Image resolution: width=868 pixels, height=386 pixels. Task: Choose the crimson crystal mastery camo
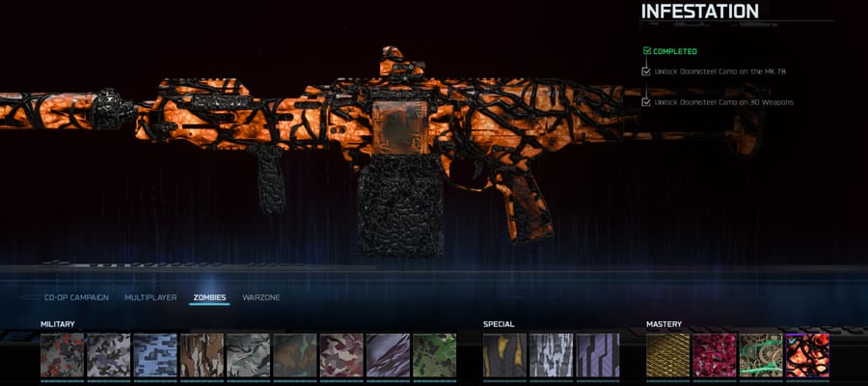pyautogui.click(x=715, y=355)
